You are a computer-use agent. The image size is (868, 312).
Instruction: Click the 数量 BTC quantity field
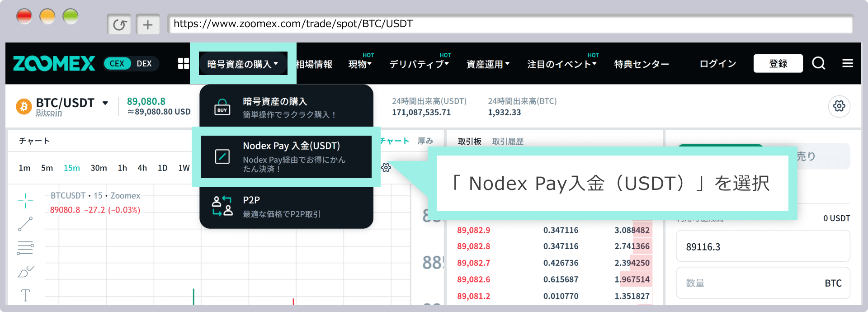click(763, 283)
